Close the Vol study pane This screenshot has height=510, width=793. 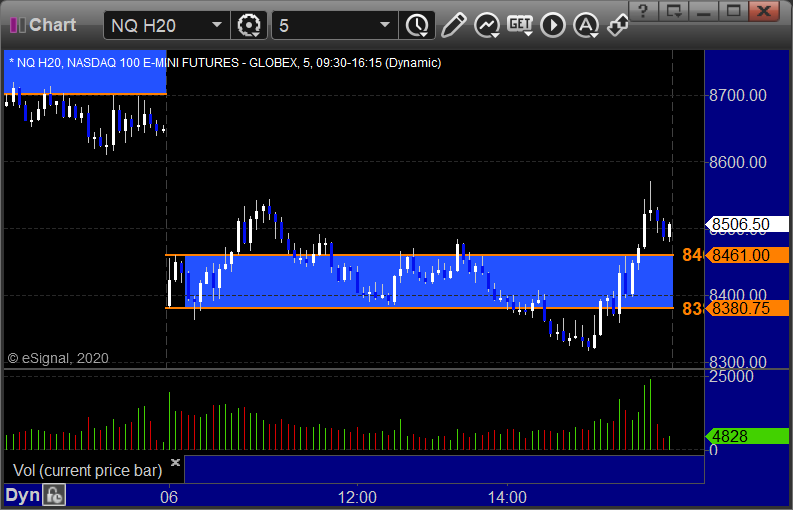coord(175,462)
